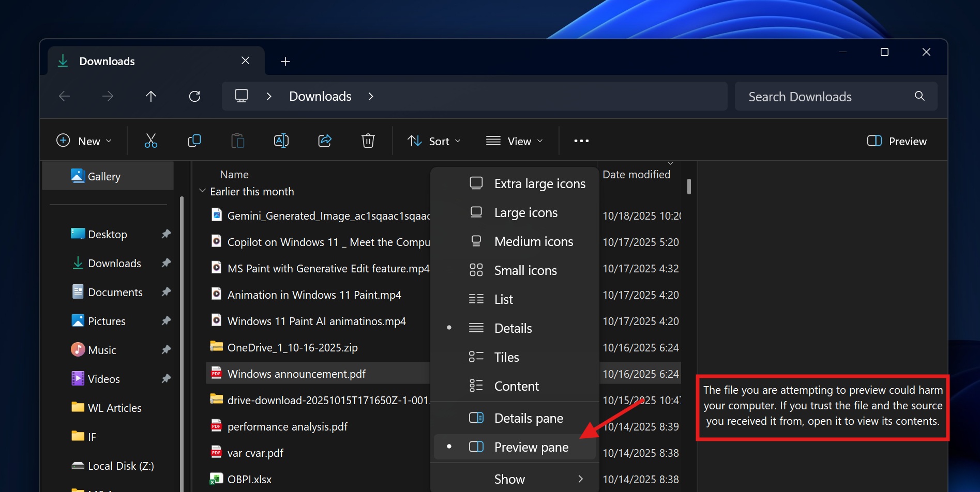Enable Preview pane in the view menu

coord(531,447)
